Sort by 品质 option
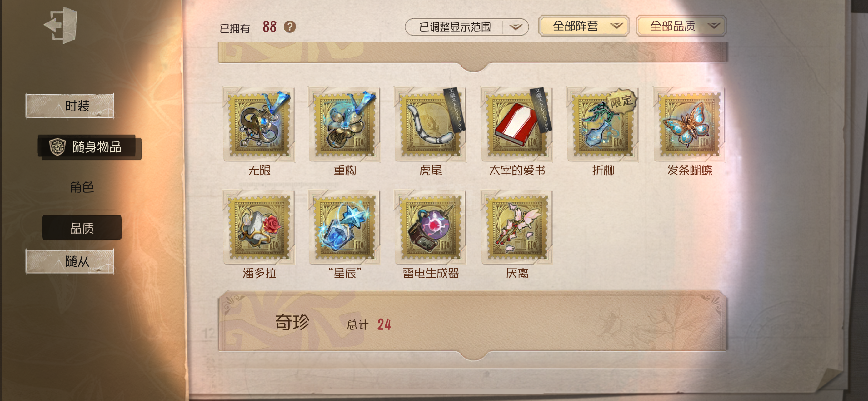Image resolution: width=868 pixels, height=401 pixels. [x=82, y=228]
